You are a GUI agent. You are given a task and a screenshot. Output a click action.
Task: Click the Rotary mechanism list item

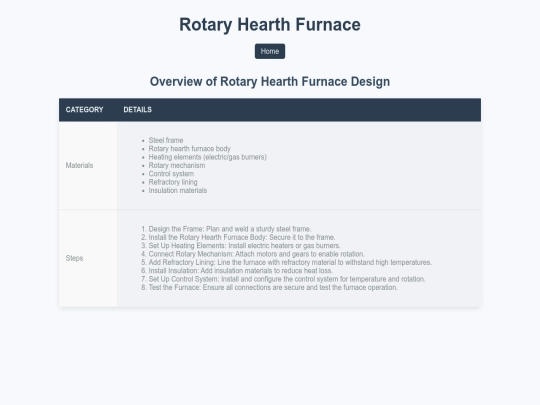tap(177, 165)
